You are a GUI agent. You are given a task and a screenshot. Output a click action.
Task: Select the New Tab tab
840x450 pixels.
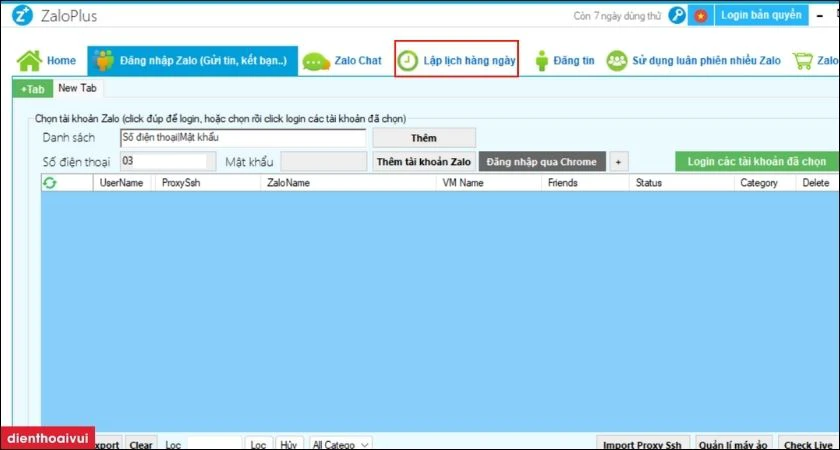[77, 88]
